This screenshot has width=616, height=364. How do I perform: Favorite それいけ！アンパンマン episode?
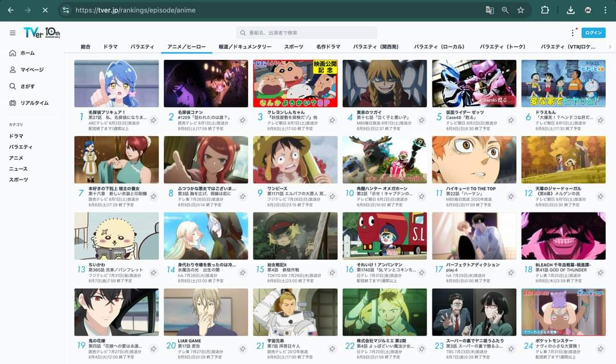[422, 272]
